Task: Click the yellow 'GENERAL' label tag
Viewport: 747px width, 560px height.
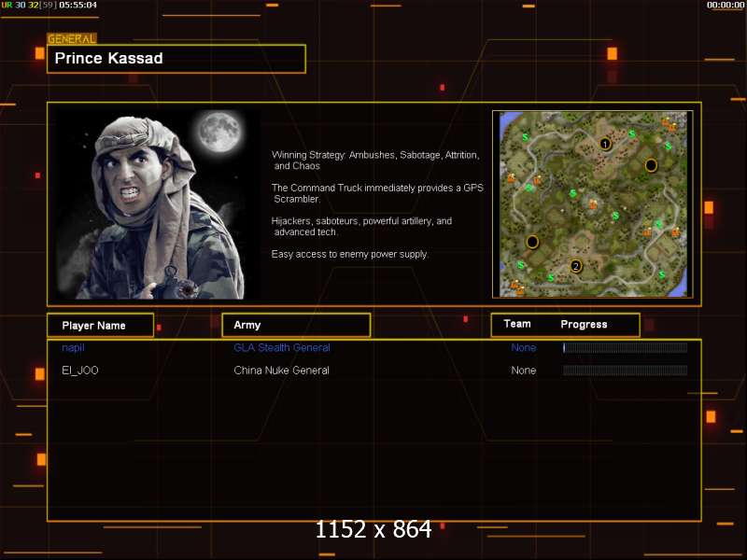Action: [72, 39]
